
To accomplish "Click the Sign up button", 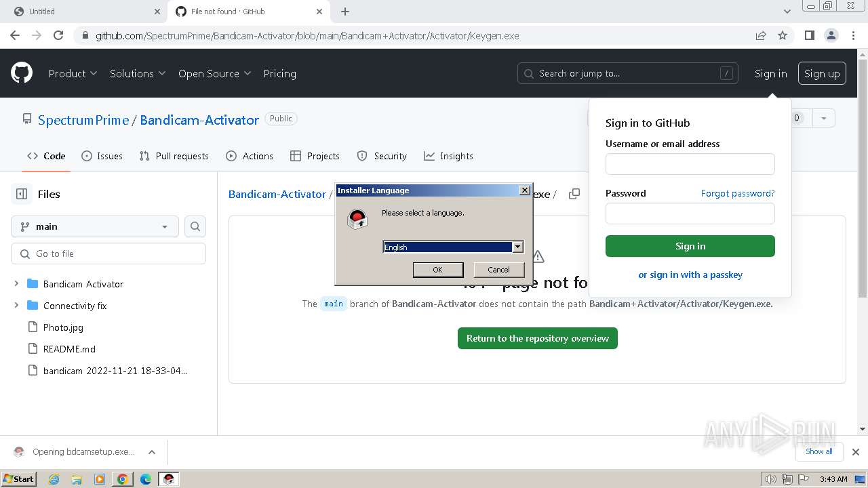I will click(822, 73).
